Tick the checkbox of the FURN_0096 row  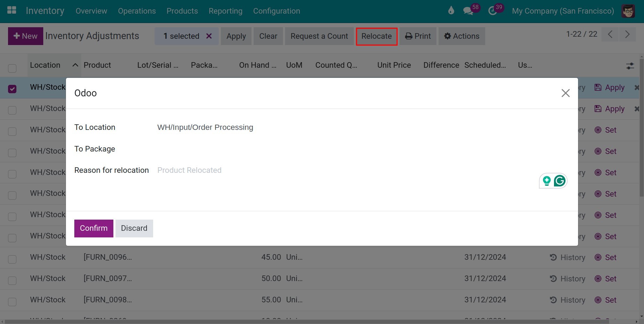pos(12,259)
